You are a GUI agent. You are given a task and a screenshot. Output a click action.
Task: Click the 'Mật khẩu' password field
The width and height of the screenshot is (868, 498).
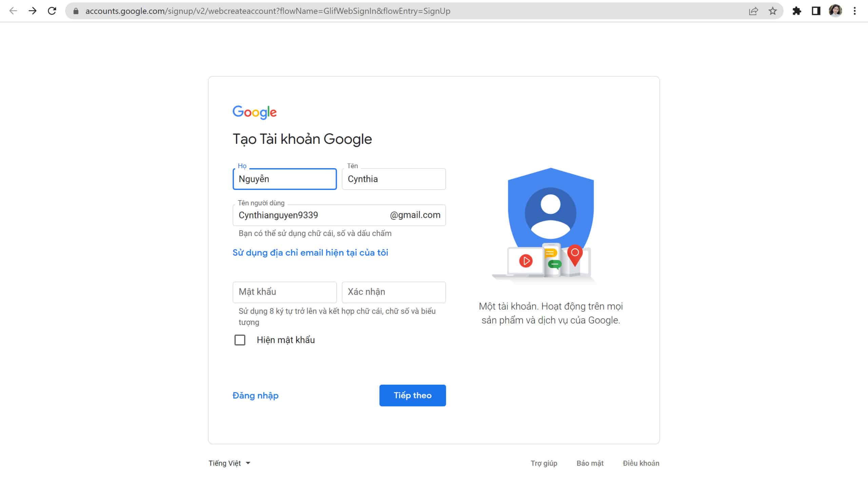285,292
